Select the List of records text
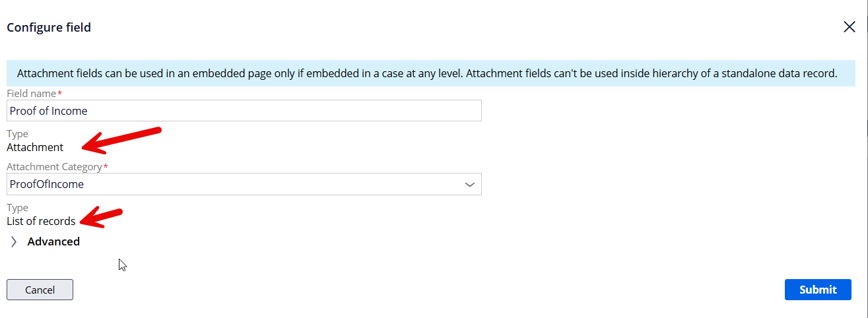This screenshot has width=868, height=318. pos(41,221)
